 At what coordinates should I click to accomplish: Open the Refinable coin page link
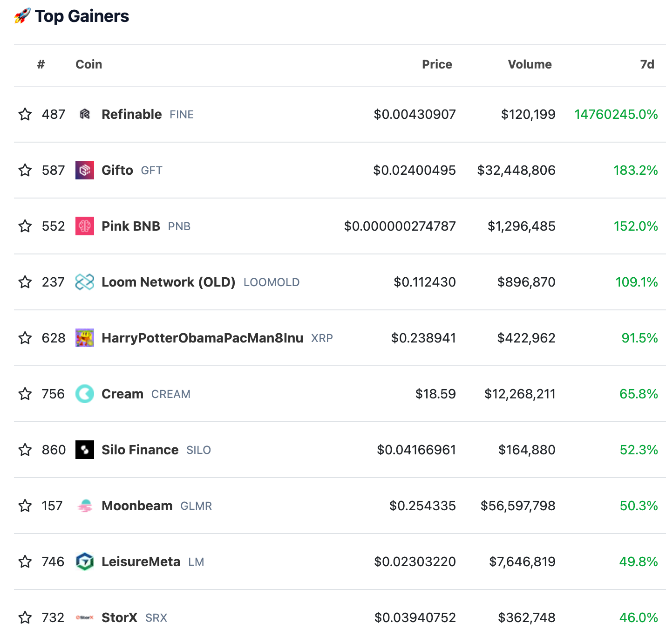[132, 114]
